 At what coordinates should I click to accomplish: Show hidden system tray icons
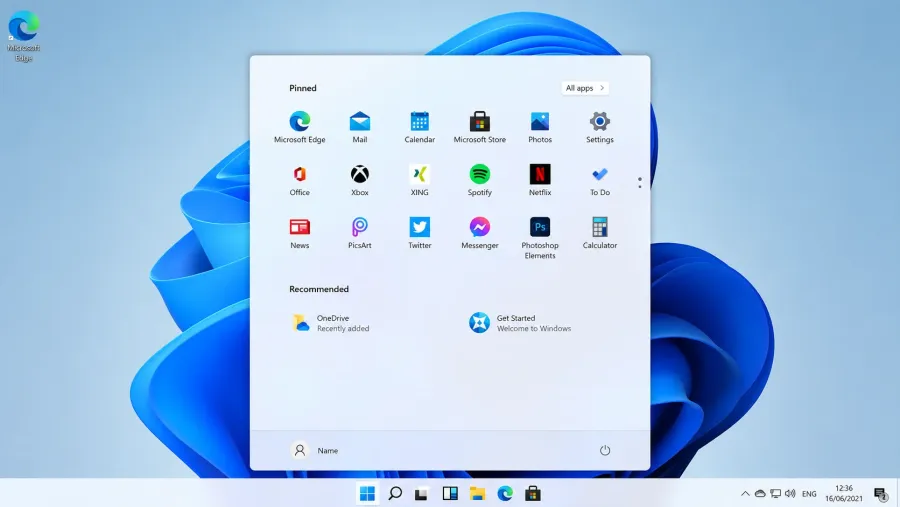[x=745, y=493]
